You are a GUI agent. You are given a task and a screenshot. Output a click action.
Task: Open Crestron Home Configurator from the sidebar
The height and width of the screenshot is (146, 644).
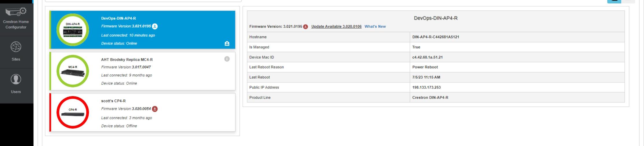(x=16, y=19)
